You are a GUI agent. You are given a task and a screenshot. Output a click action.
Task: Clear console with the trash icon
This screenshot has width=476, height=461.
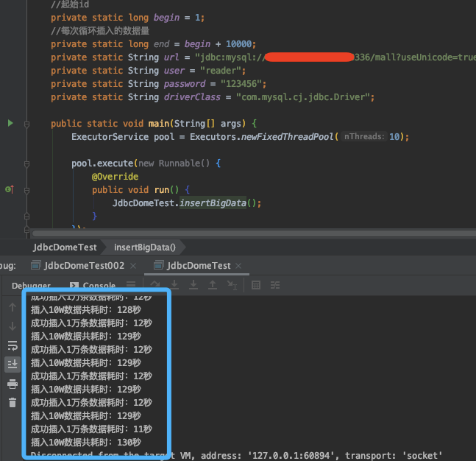click(13, 402)
